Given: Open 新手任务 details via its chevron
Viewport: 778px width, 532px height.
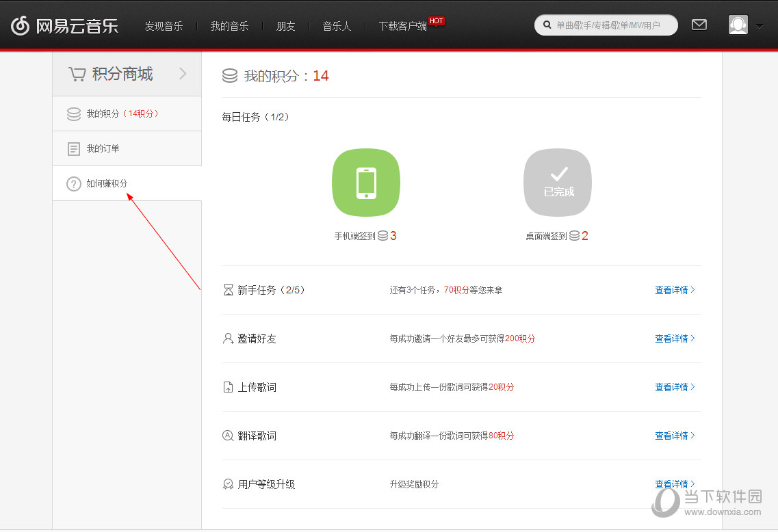Looking at the screenshot, I should [692, 289].
